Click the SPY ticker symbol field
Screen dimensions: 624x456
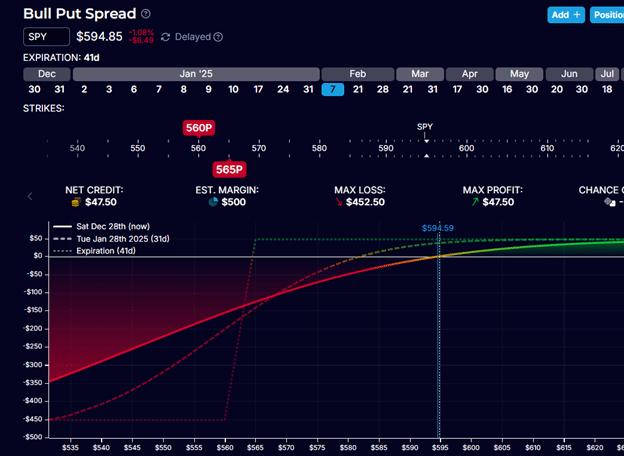pos(47,37)
